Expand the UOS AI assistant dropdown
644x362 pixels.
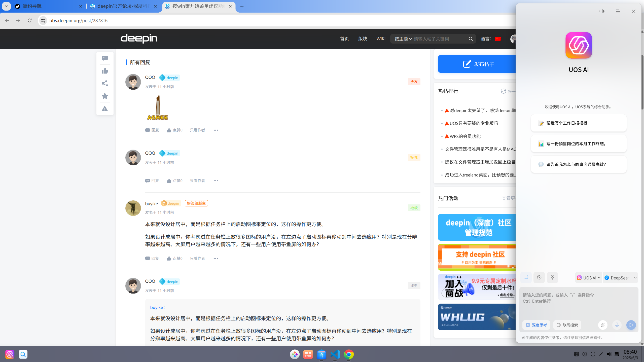pos(589,278)
